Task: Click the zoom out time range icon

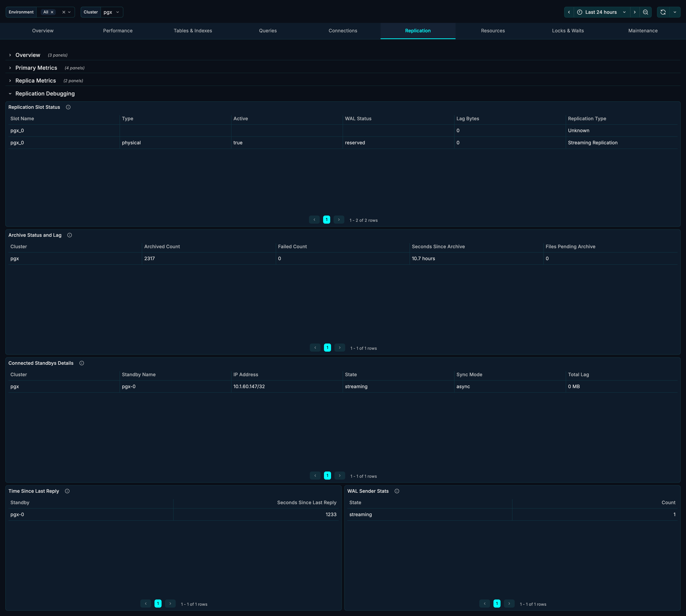Action: coord(645,12)
